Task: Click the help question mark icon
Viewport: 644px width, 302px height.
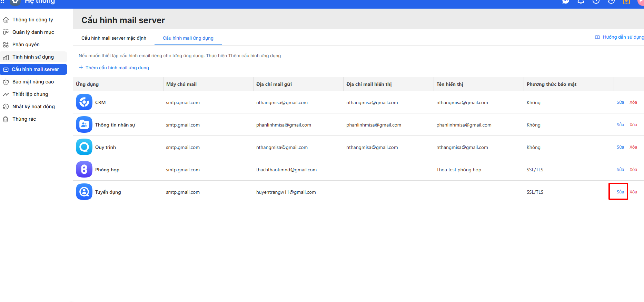Action: click(x=596, y=1)
